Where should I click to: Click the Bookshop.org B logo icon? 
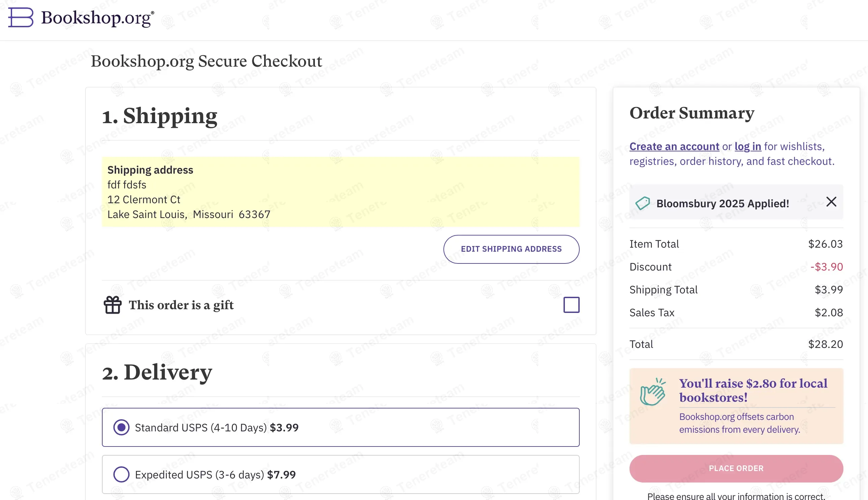21,17
